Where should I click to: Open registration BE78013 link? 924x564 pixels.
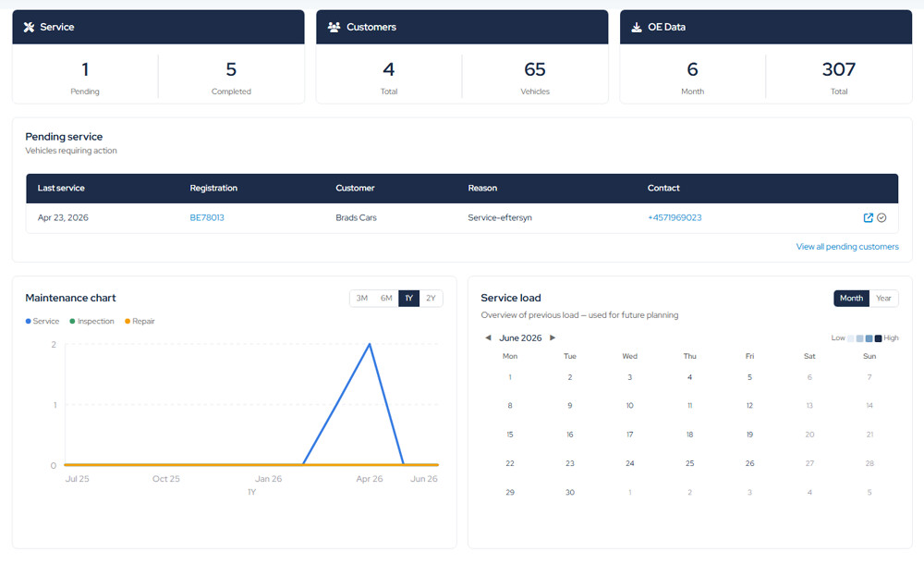point(207,217)
